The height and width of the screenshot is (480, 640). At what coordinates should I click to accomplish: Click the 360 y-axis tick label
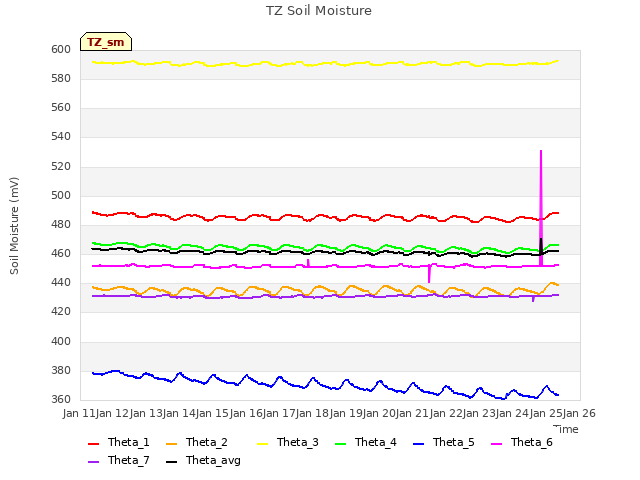61,399
